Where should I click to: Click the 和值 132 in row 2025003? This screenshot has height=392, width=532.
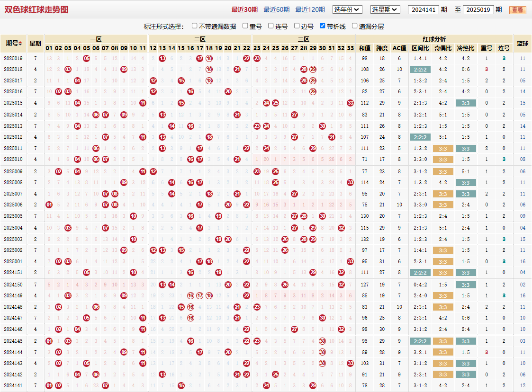tap(365, 239)
